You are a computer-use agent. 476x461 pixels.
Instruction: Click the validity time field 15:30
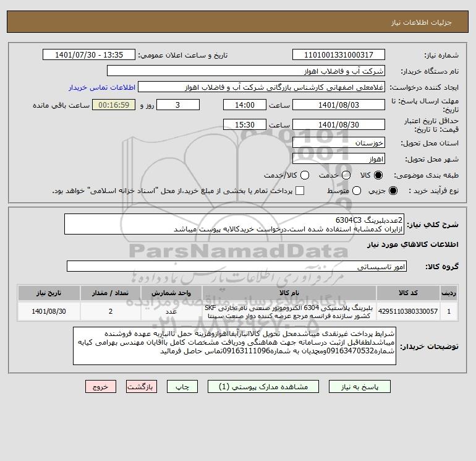[245, 125]
